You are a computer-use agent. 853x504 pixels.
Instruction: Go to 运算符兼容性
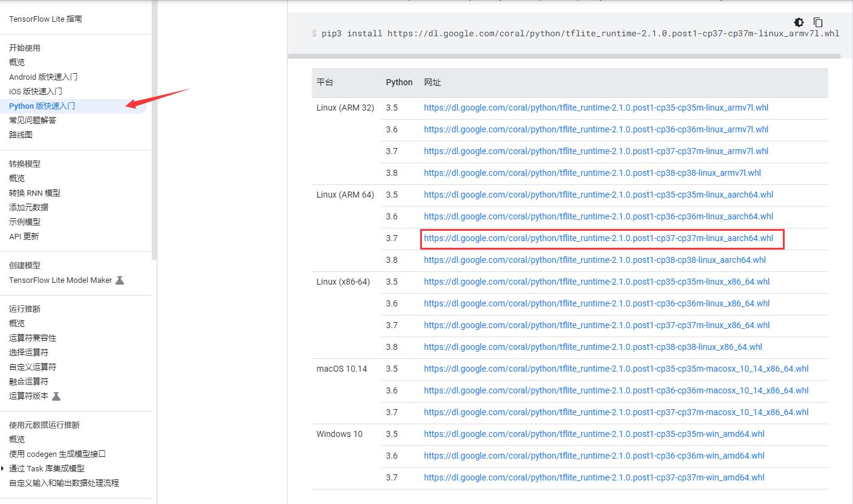pyautogui.click(x=33, y=338)
